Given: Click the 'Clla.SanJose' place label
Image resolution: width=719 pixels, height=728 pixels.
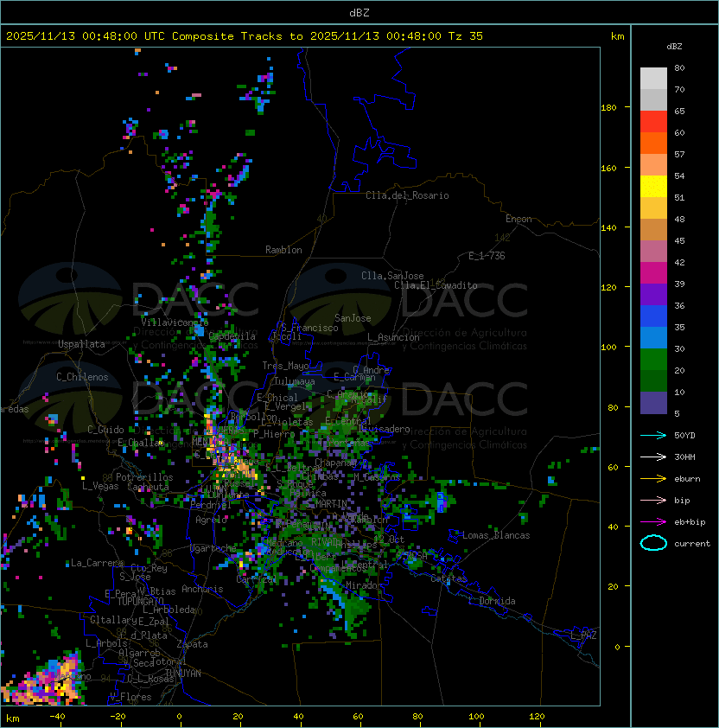Looking at the screenshot, I should [392, 276].
